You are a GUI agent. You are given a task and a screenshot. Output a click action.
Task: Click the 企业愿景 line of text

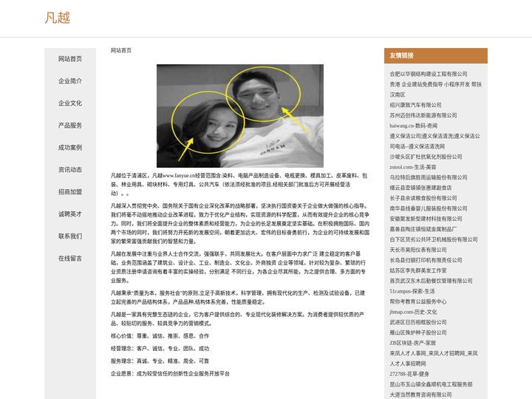pos(170,374)
